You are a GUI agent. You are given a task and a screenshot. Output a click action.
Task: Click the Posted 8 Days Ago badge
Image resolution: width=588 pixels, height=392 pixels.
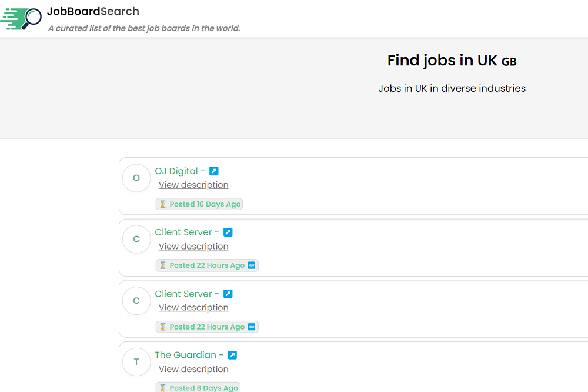point(198,388)
